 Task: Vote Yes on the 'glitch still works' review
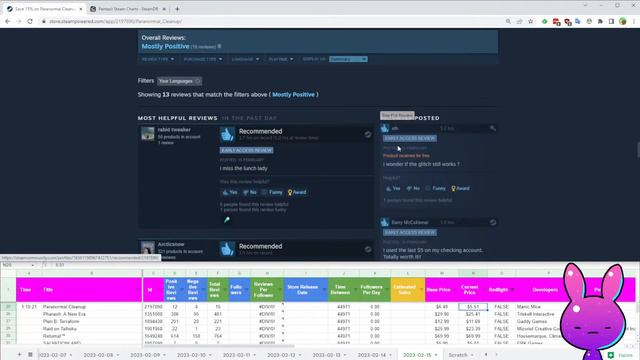point(393,189)
